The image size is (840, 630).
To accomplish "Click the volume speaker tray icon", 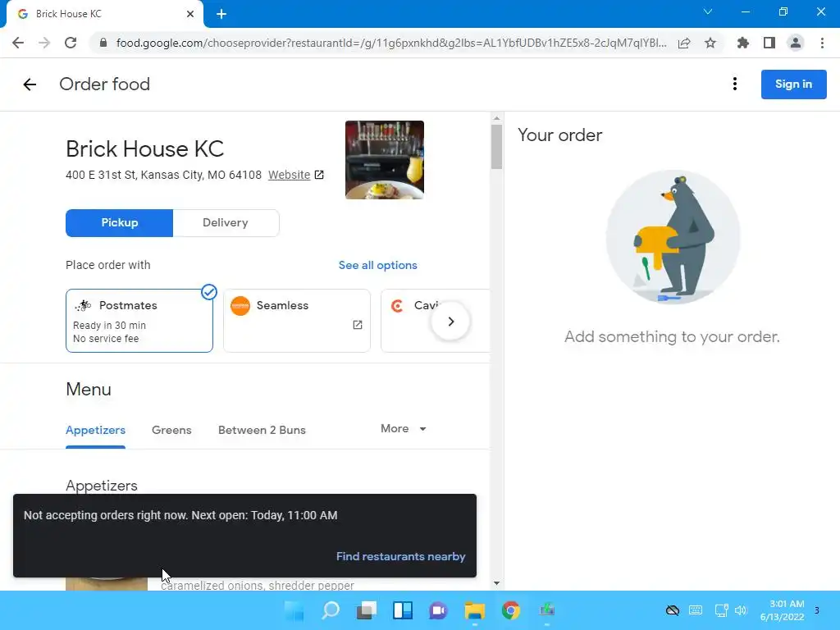I will pos(741,610).
